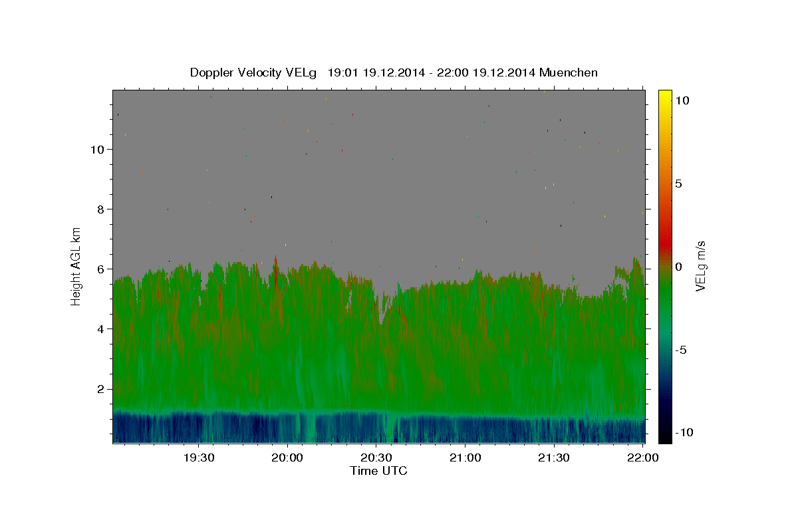Click the colorbar value -10 label
Image resolution: width=798 pixels, height=532 pixels.
pyautogui.click(x=685, y=433)
